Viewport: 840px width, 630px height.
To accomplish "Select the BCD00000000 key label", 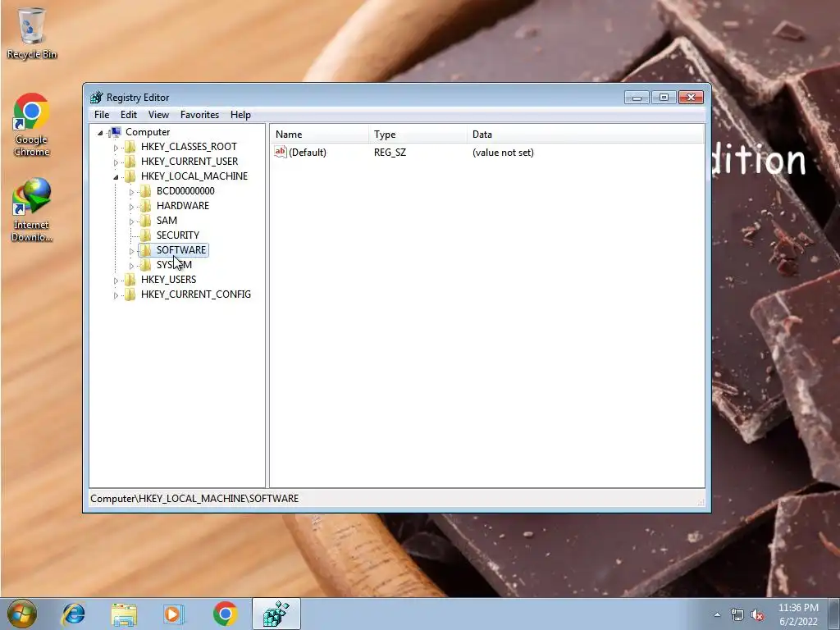I will click(185, 190).
